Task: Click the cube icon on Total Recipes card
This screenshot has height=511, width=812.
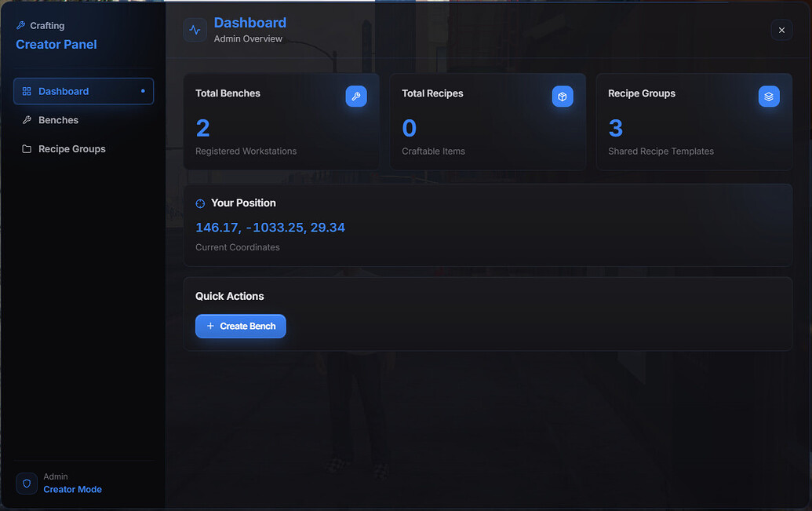Action: pyautogui.click(x=563, y=97)
